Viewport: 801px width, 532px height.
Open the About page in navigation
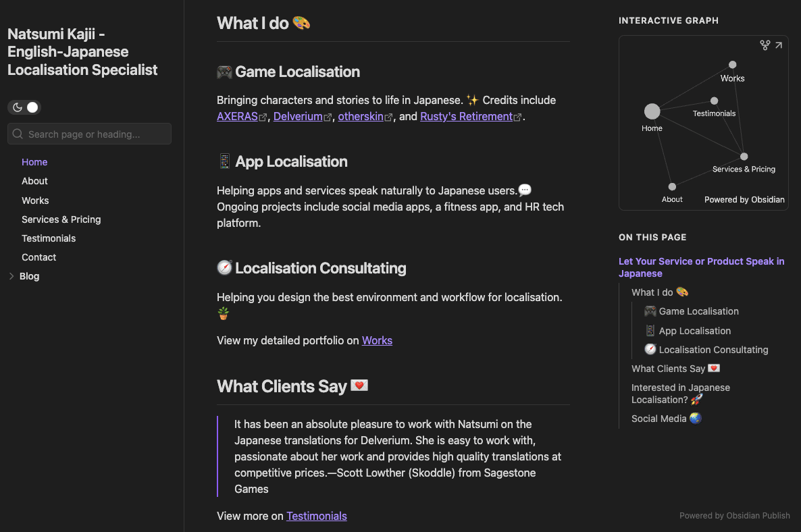click(x=34, y=181)
